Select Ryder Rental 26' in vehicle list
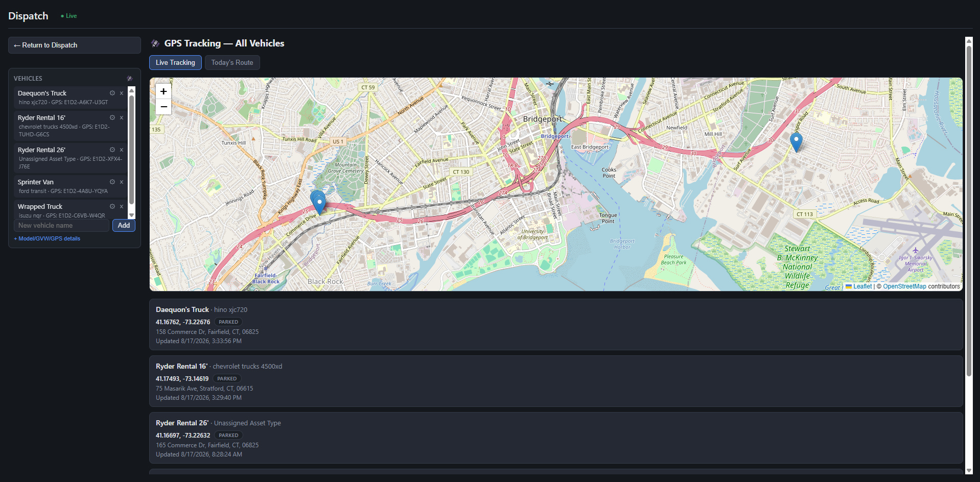 coord(71,158)
